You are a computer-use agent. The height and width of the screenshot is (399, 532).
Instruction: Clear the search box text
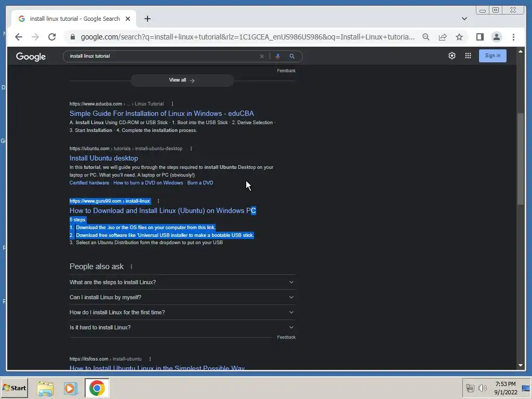262,56
